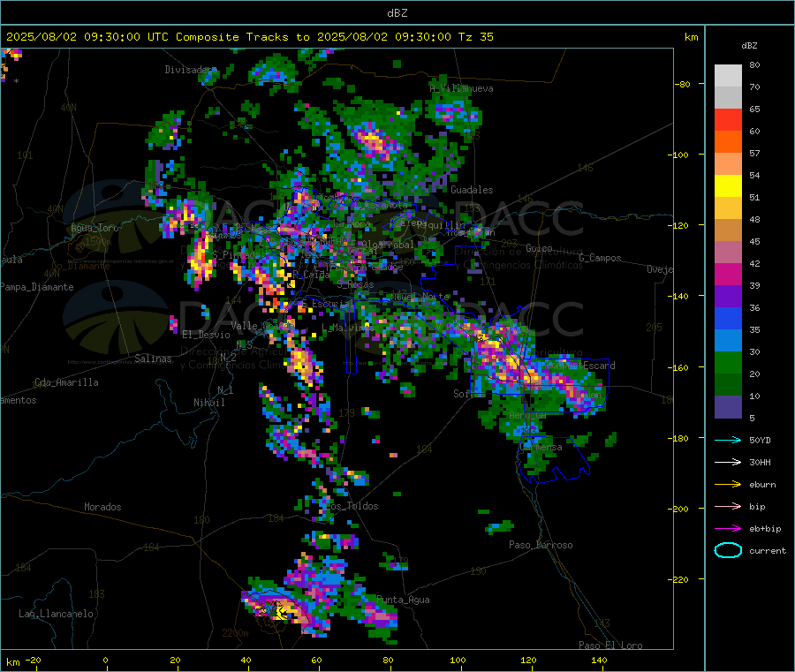Image resolution: width=795 pixels, height=672 pixels.
Task: Click the 'km' unit label at the bottom left
Action: pyautogui.click(x=12, y=662)
